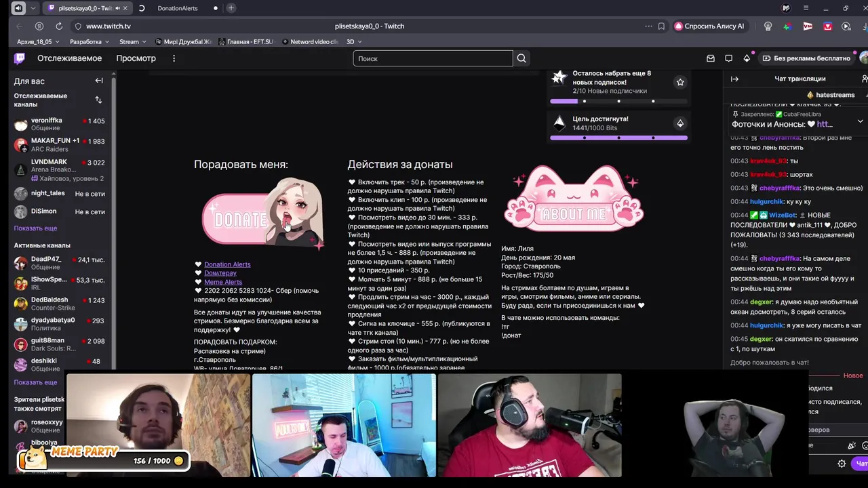Open Просмотр in Twitch navigation
868x488 pixels.
click(x=136, y=58)
